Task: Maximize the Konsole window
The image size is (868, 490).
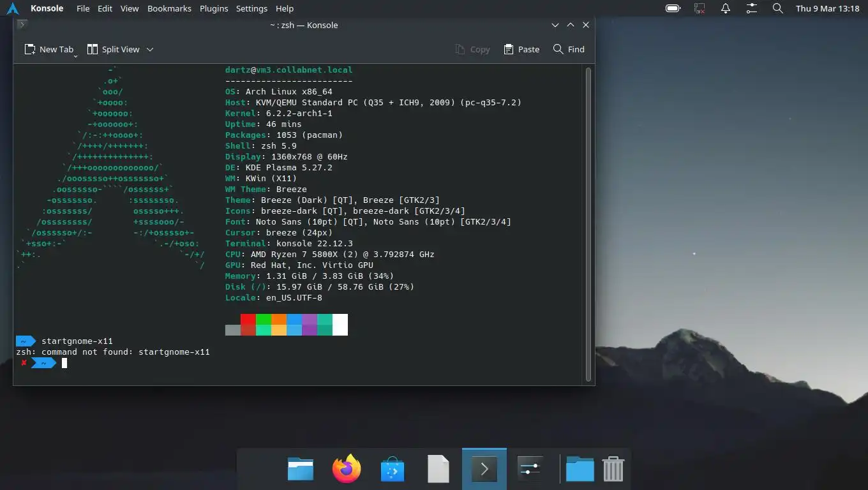Action: pyautogui.click(x=571, y=25)
